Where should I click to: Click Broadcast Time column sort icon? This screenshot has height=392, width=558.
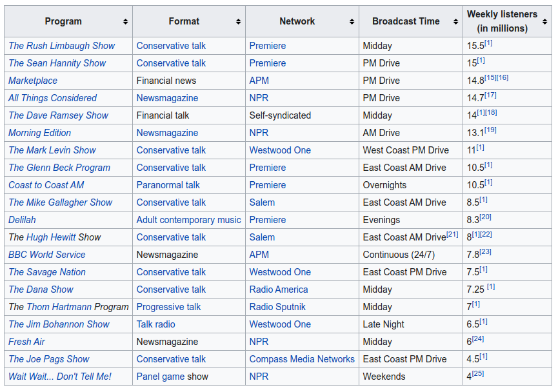(455, 22)
